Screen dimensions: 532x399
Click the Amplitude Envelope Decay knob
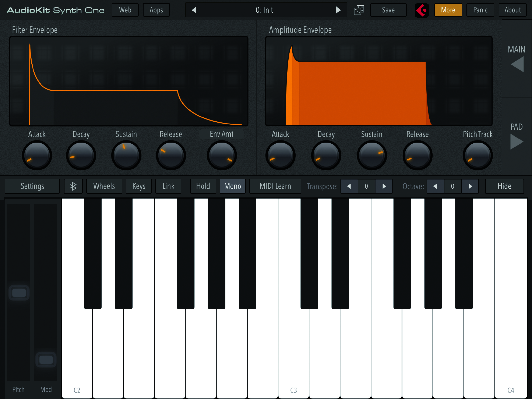[326, 155]
